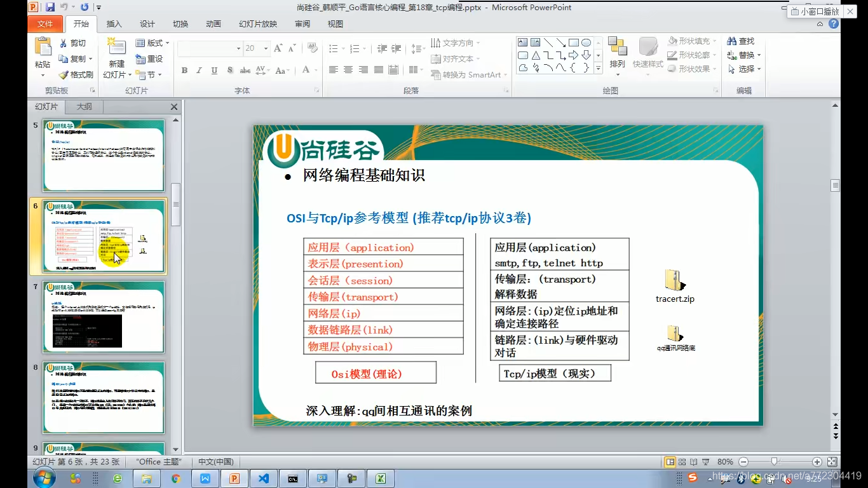868x488 pixels.
Task: Zoom out with the minus button
Action: (743, 462)
